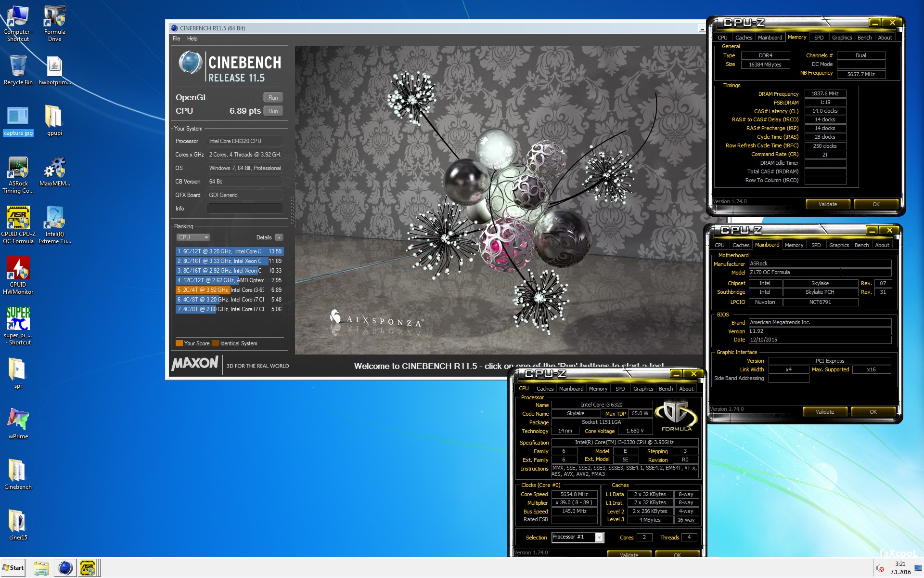Select the ASRock Timing Configurator icon
924x578 pixels.
coord(18,175)
